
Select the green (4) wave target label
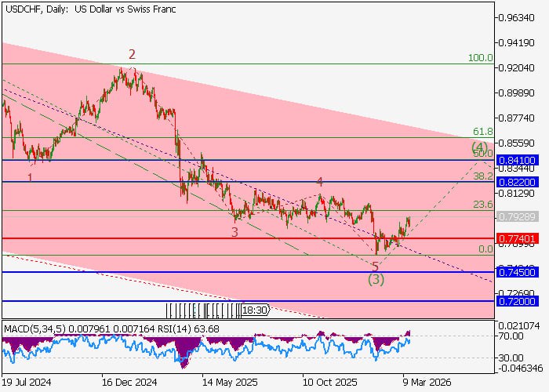point(479,147)
